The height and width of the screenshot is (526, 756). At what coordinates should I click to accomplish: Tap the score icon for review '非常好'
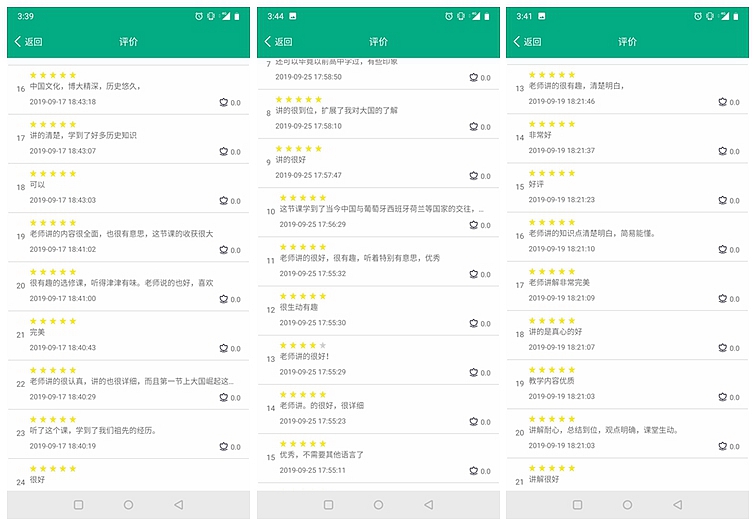pos(722,151)
